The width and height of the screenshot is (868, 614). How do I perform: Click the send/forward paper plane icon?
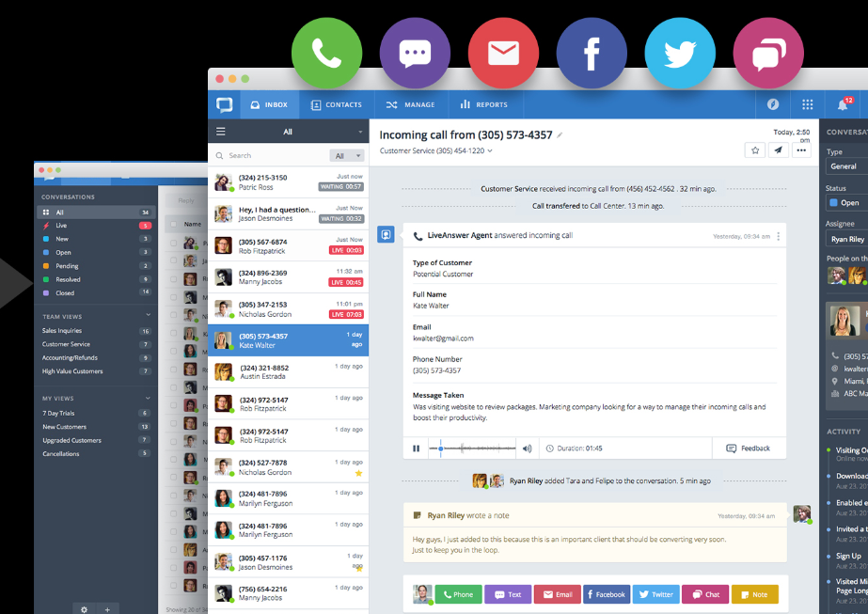[x=778, y=150]
